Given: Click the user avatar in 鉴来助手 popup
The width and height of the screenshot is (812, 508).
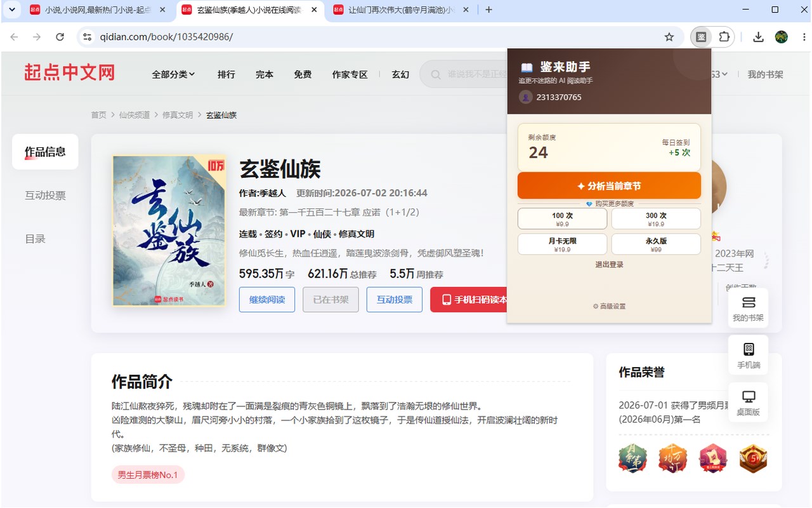Looking at the screenshot, I should (x=525, y=97).
